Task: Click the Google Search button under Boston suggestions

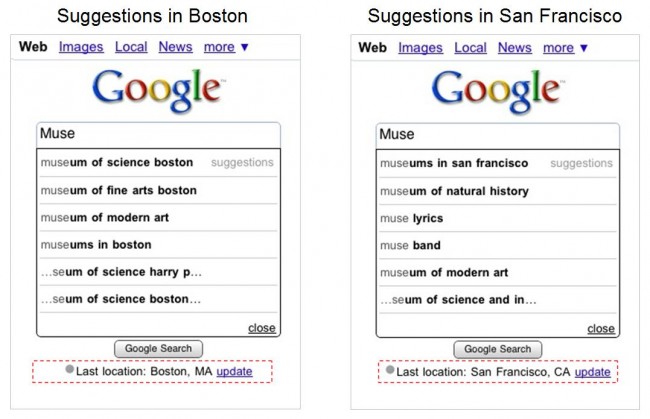Action: 158,349
